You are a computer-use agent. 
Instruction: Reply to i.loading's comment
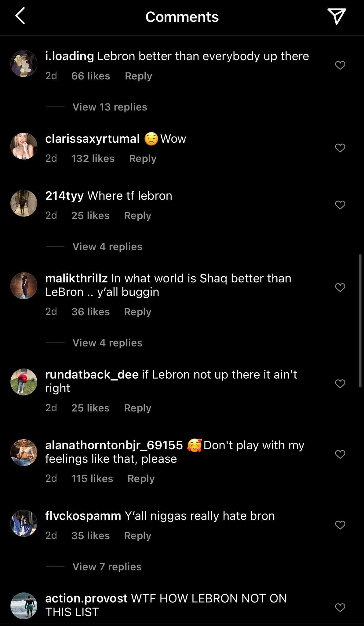pyautogui.click(x=138, y=75)
